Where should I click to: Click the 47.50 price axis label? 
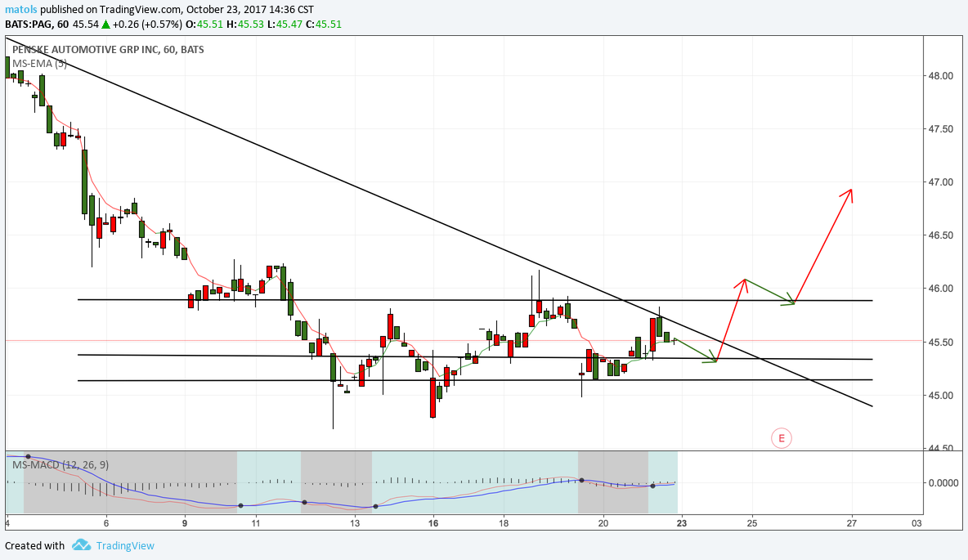[942, 129]
